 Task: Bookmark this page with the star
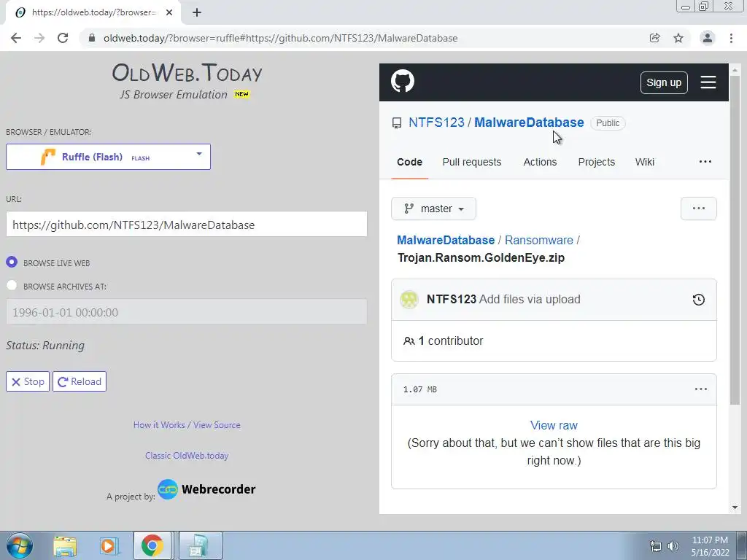pos(678,38)
